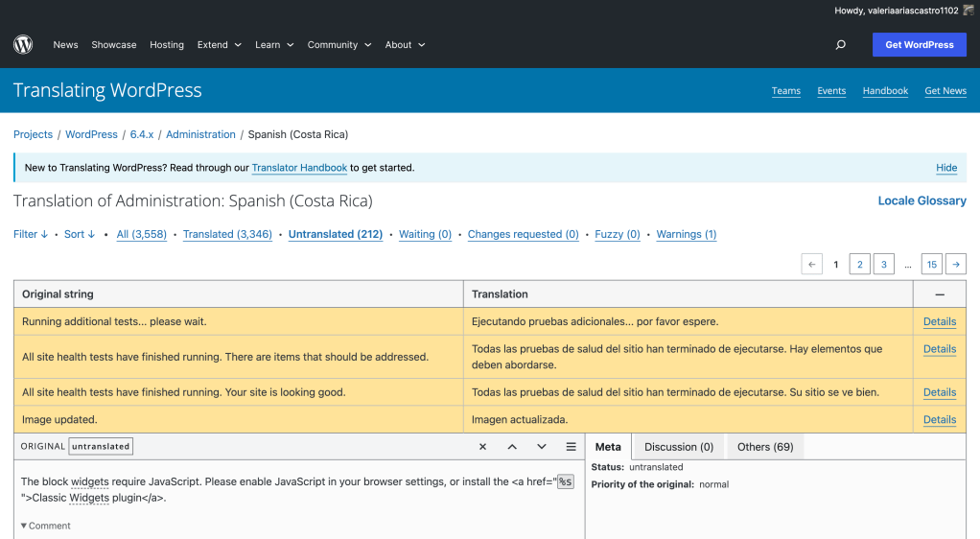This screenshot has width=980, height=539.
Task: Open the editor hamburger menu icon
Action: (571, 447)
